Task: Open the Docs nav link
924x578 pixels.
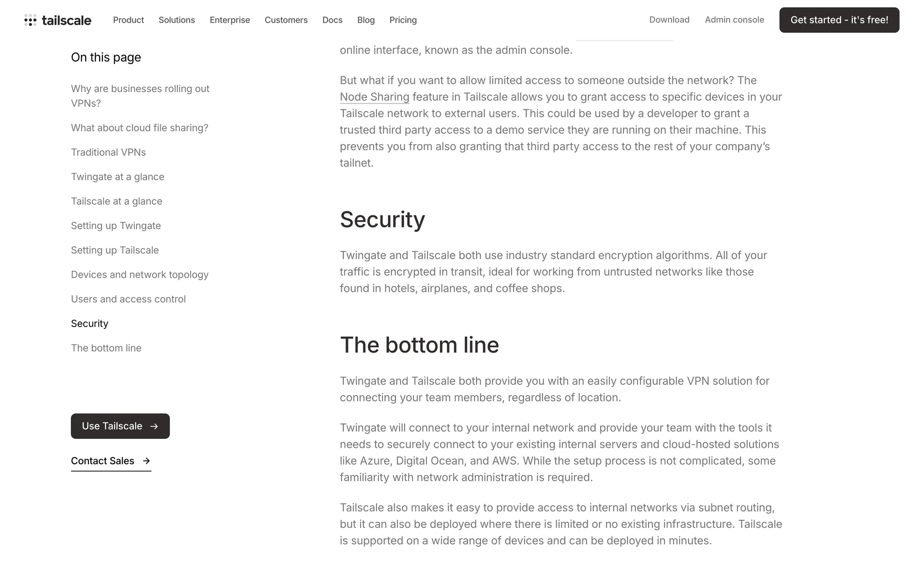Action: click(x=332, y=20)
